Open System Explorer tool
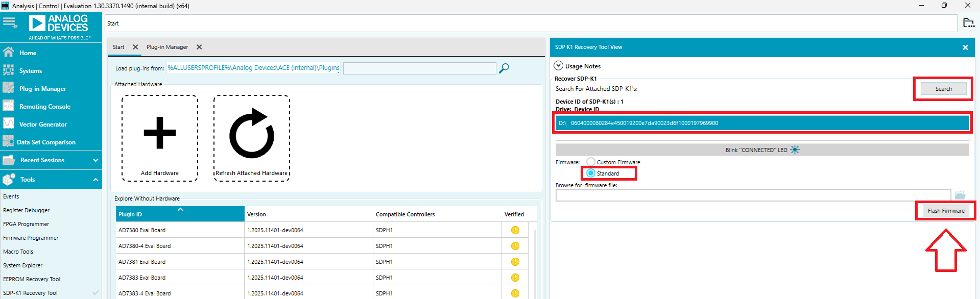The image size is (980, 299). [22, 265]
